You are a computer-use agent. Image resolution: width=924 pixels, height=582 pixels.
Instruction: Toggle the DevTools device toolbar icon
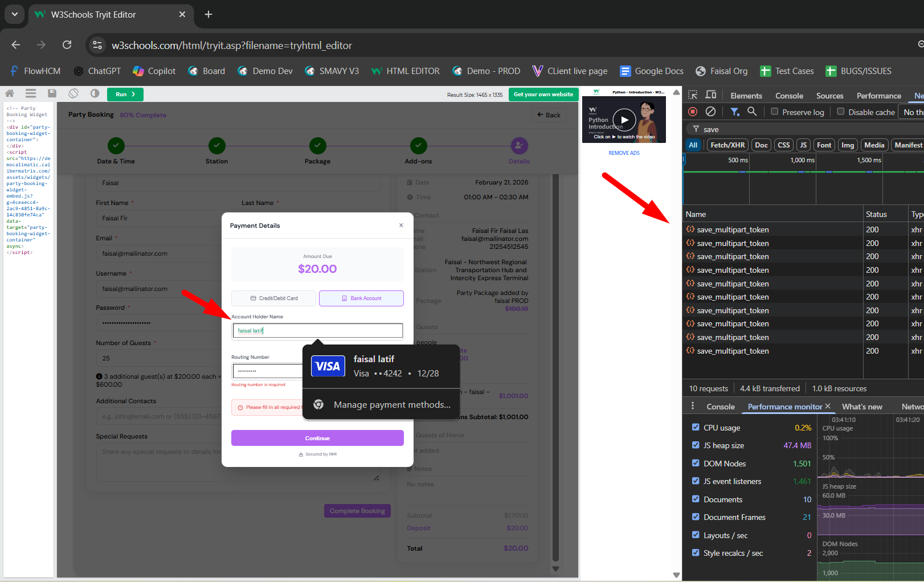[x=711, y=95]
